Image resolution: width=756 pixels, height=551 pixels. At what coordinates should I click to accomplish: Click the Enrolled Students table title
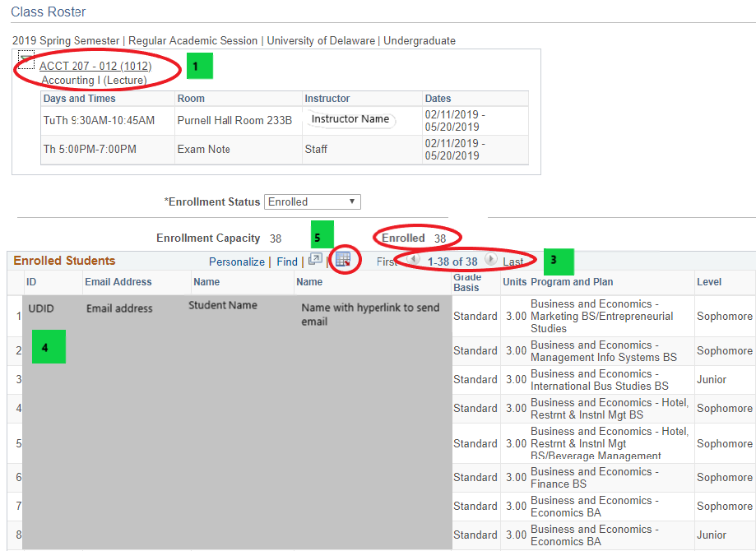[x=65, y=261]
